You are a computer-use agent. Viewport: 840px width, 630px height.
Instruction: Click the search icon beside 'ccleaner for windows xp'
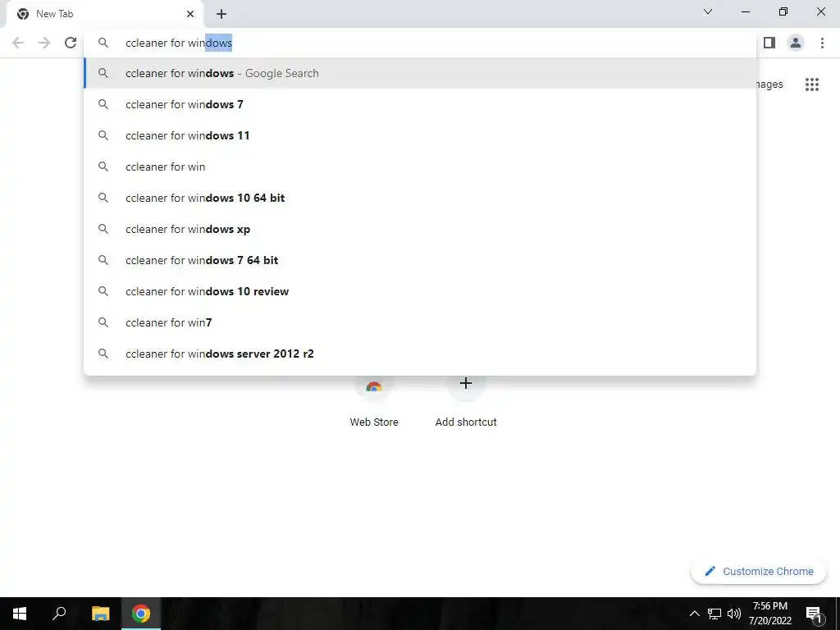tap(103, 230)
